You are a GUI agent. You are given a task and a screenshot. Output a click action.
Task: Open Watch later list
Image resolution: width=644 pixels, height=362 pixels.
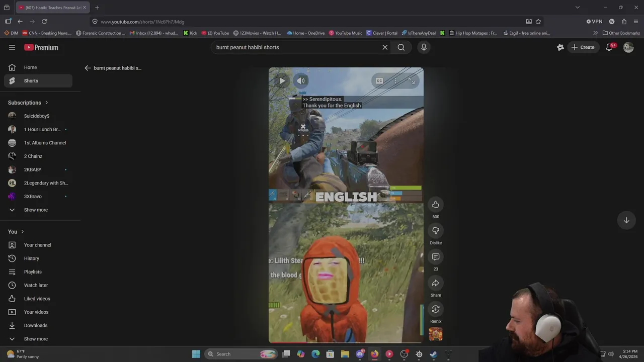[x=38, y=285]
